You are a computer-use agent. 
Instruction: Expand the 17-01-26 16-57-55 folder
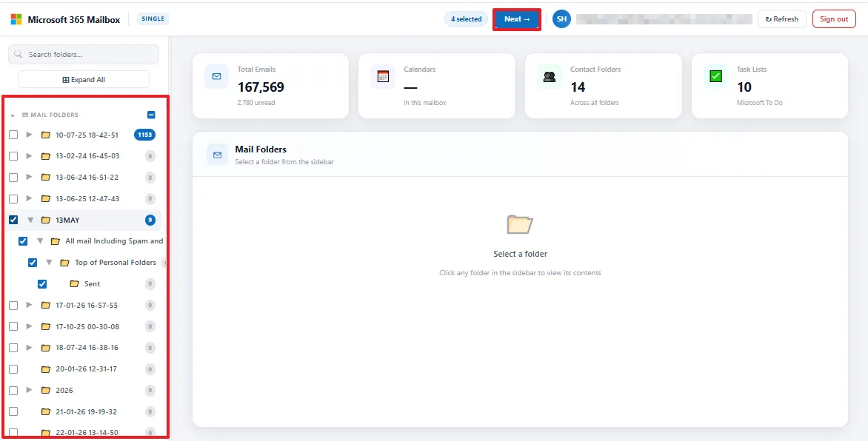pyautogui.click(x=30, y=305)
